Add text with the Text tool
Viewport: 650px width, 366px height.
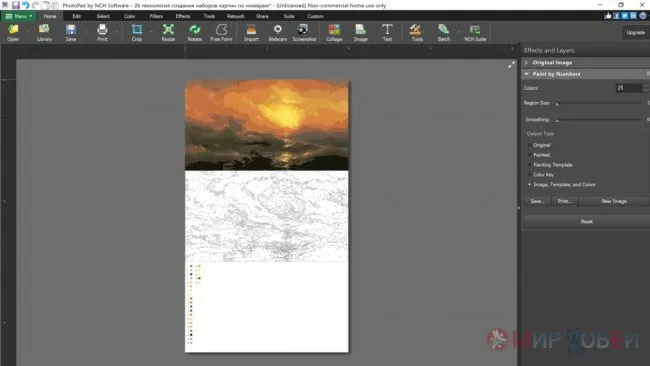[x=387, y=32]
